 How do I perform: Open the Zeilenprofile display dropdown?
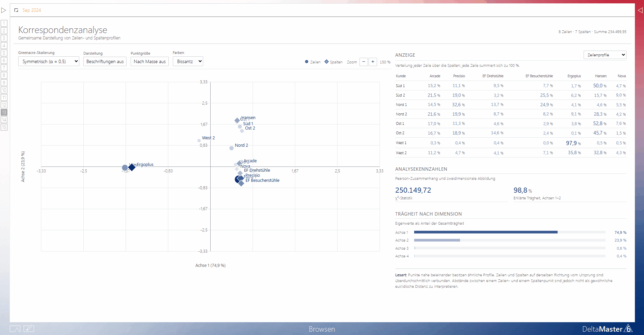(x=605, y=55)
